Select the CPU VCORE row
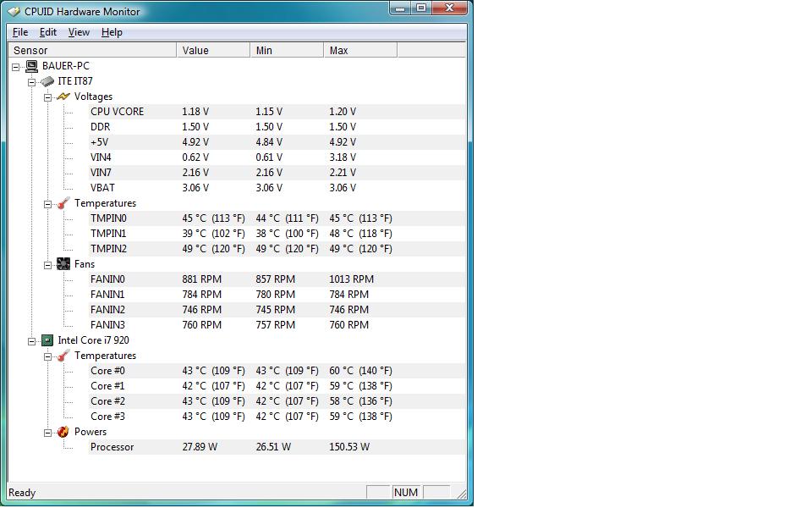Screen dimensions: 812x508 277,112
